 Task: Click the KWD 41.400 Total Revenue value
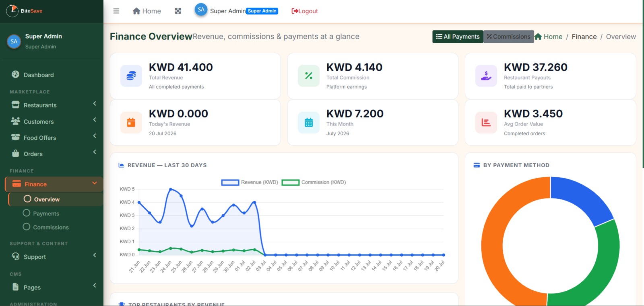click(181, 67)
